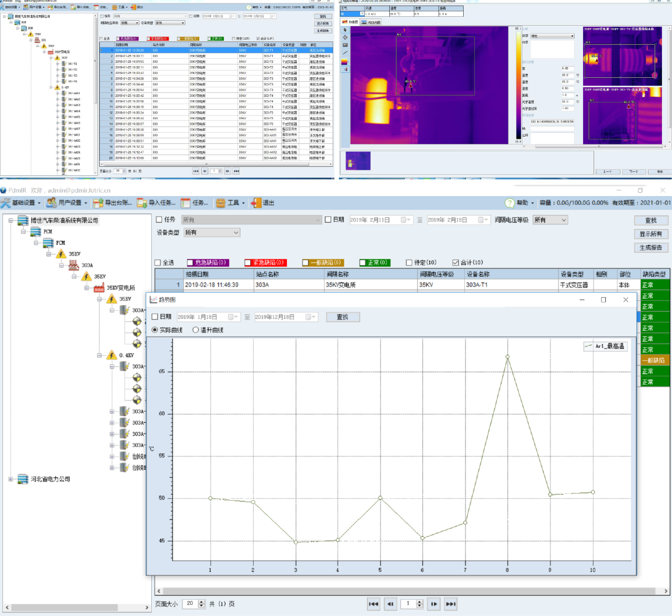Toggle the 待定(10) checkbox
The image size is (672, 616).
coord(409,263)
